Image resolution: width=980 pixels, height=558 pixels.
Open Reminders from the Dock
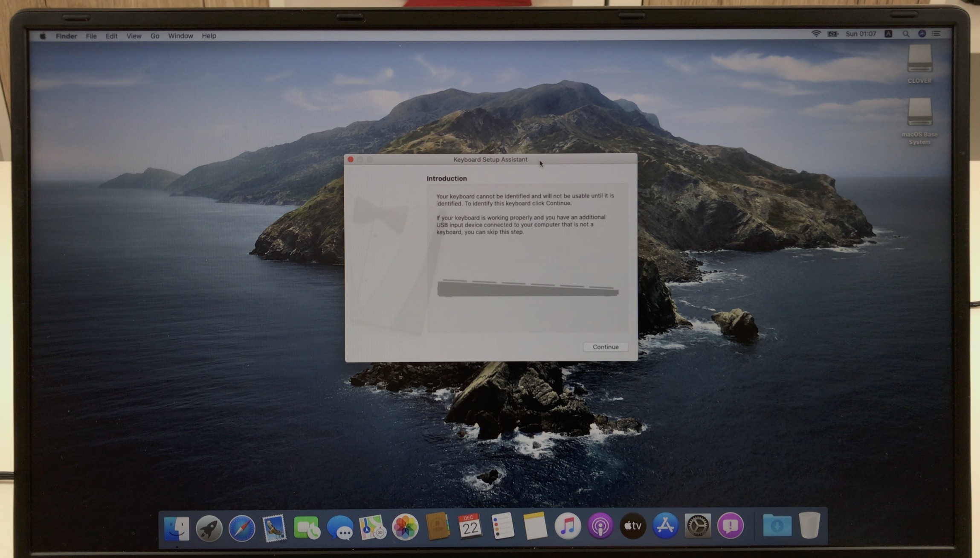pos(502,526)
